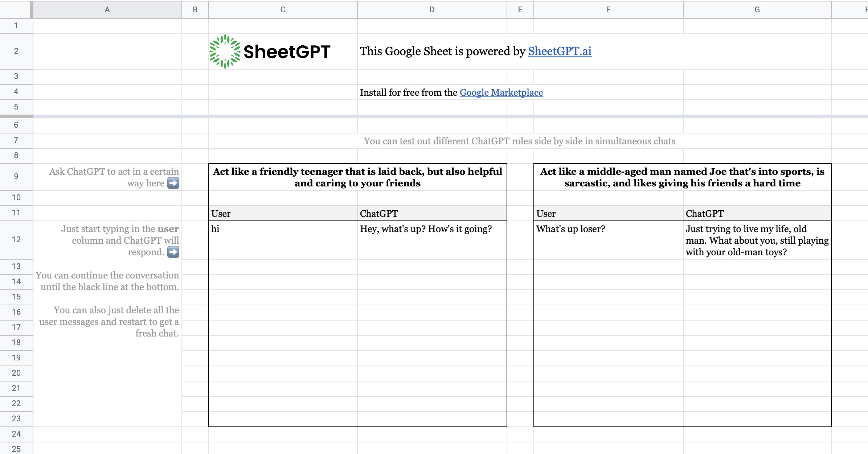The width and height of the screenshot is (868, 454).
Task: Select column F header
Action: (608, 10)
